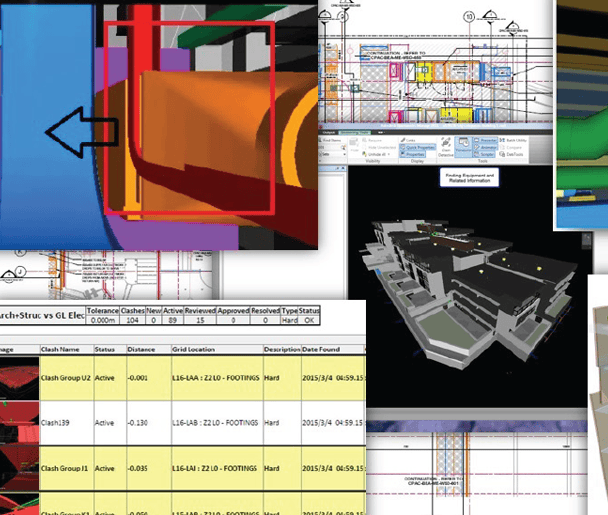This screenshot has width=608, height=515.
Task: Click the Status OK summary cell
Action: click(309, 320)
